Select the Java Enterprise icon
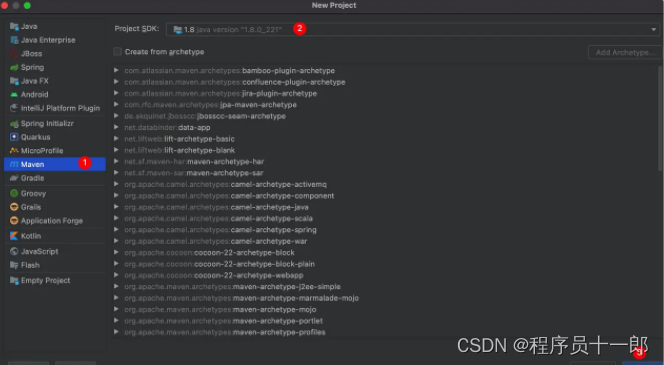Screen dimensions: 664x365 coord(14,40)
